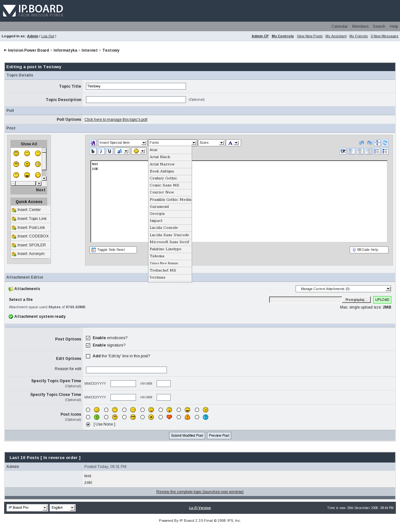Check the Add 'Edit by' line checkbox

88,356
